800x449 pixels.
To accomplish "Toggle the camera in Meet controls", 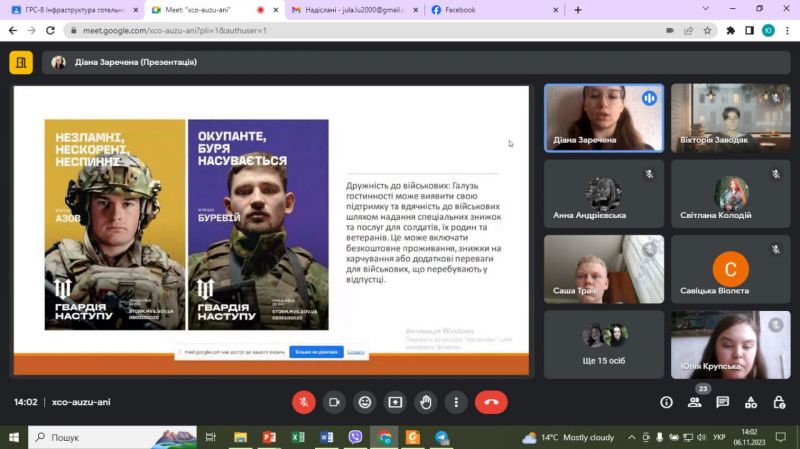I will (x=334, y=402).
